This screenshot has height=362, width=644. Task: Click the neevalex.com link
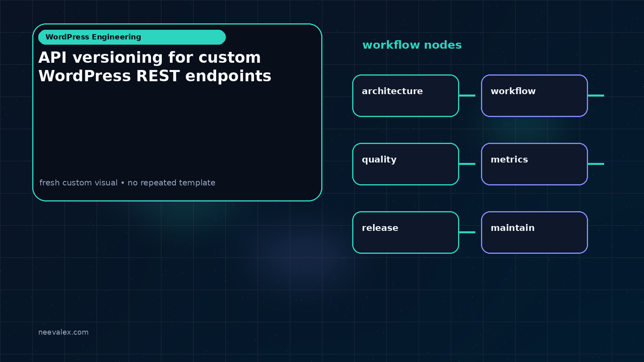63,332
